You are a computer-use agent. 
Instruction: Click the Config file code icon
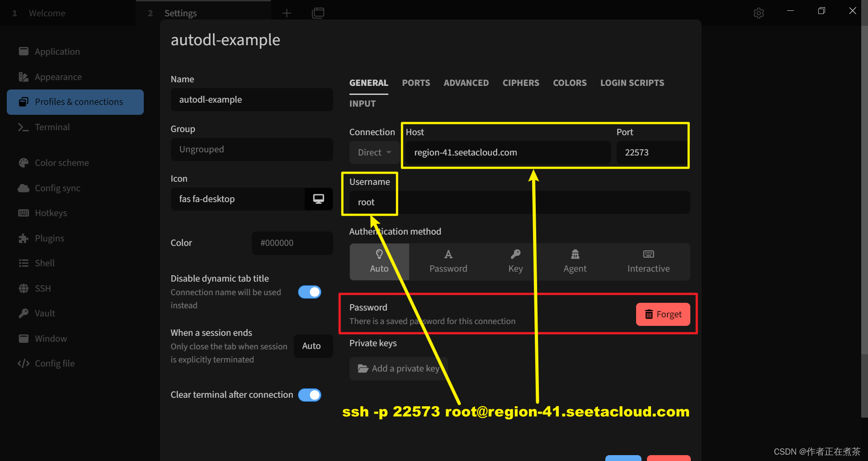coord(24,363)
